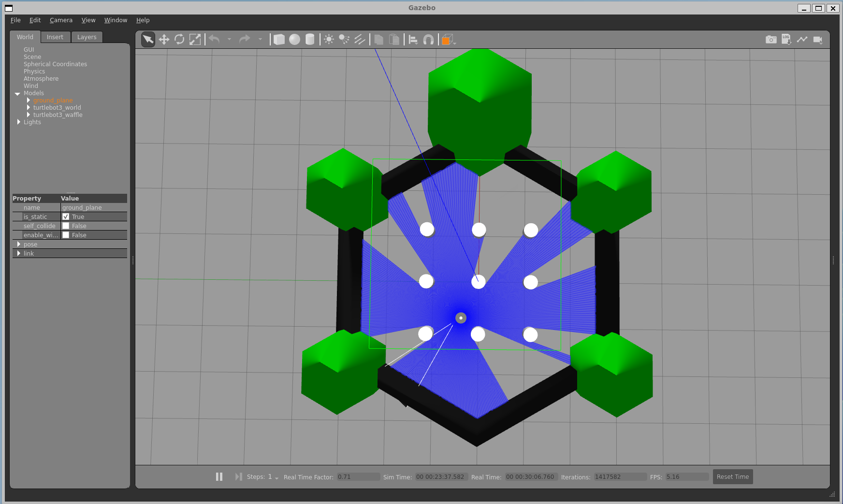Image resolution: width=843 pixels, height=504 pixels.
Task: Switch to the Insert tab
Action: pyautogui.click(x=55, y=37)
